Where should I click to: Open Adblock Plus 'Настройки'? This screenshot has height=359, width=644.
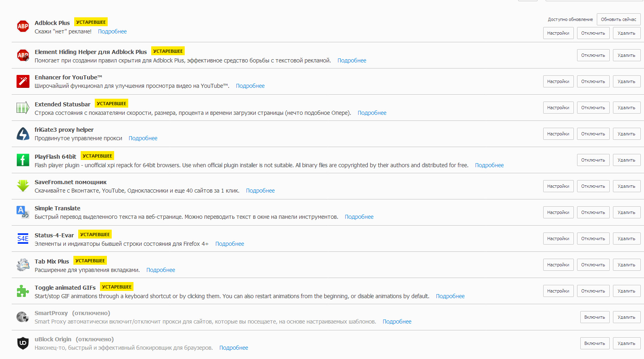(x=558, y=33)
